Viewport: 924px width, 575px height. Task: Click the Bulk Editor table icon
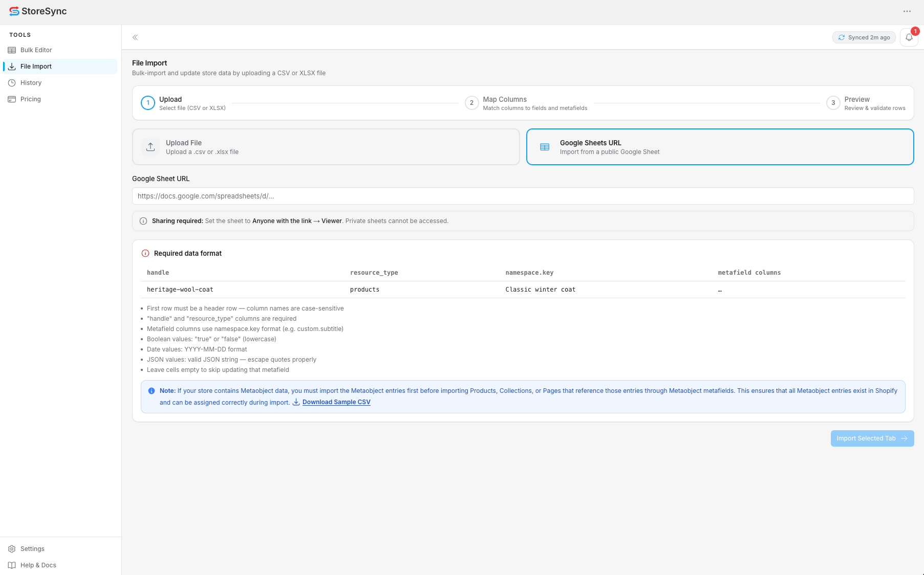tap(12, 50)
